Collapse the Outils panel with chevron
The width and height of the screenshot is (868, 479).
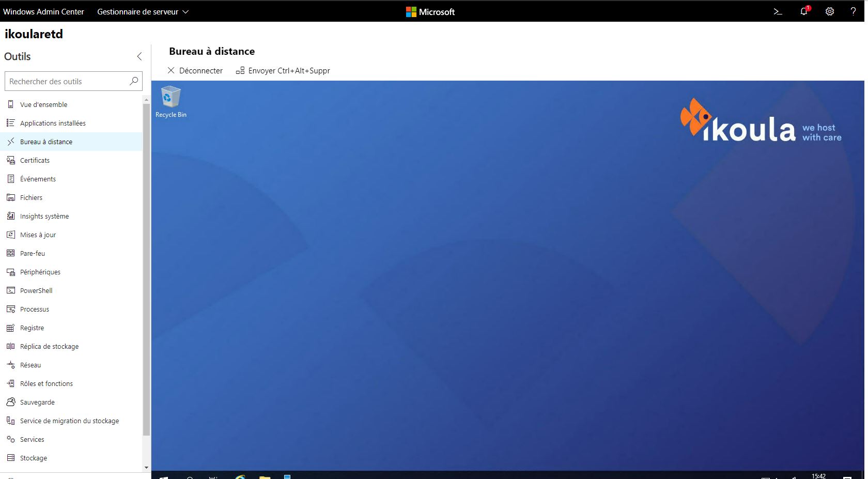(139, 56)
